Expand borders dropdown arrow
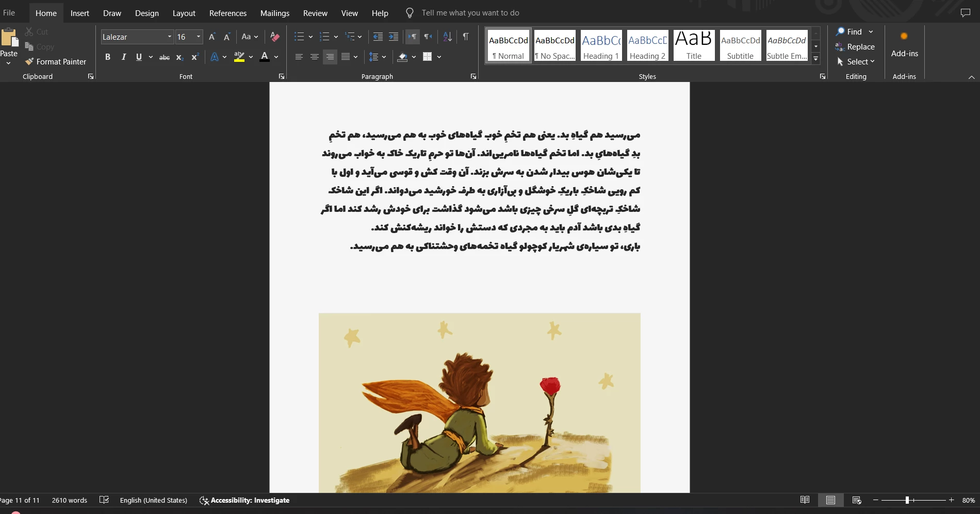 pos(439,57)
